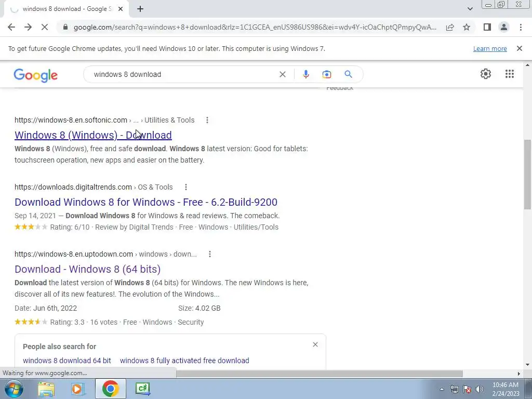Search by image with camera icon
532x399 pixels.
click(326, 74)
